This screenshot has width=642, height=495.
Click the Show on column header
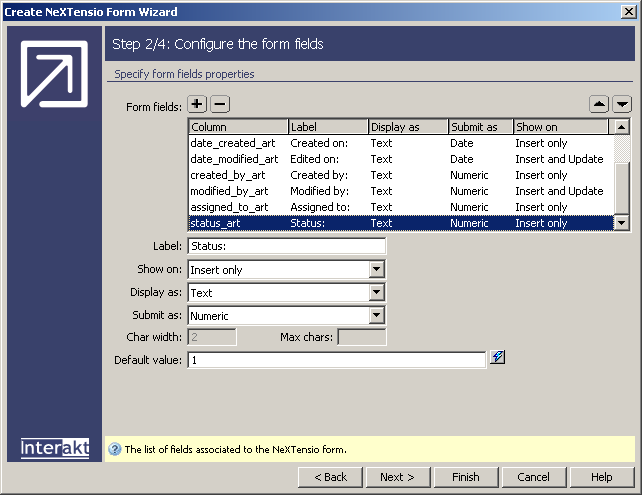tap(561, 127)
